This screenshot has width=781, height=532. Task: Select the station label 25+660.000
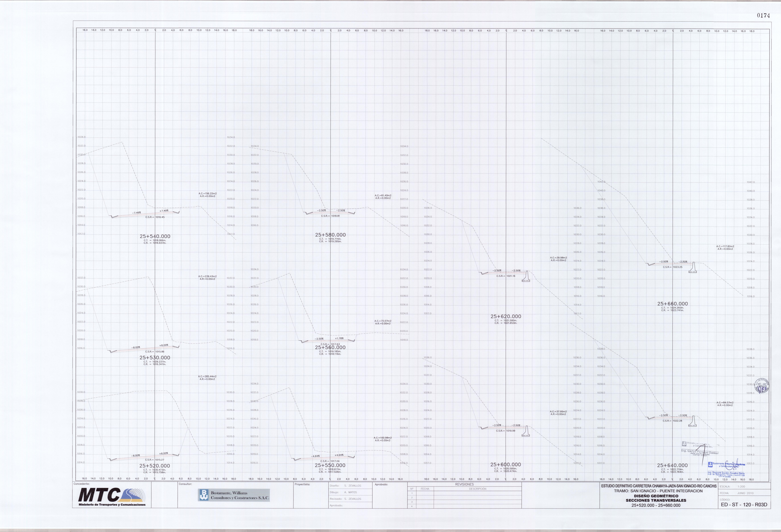673,304
